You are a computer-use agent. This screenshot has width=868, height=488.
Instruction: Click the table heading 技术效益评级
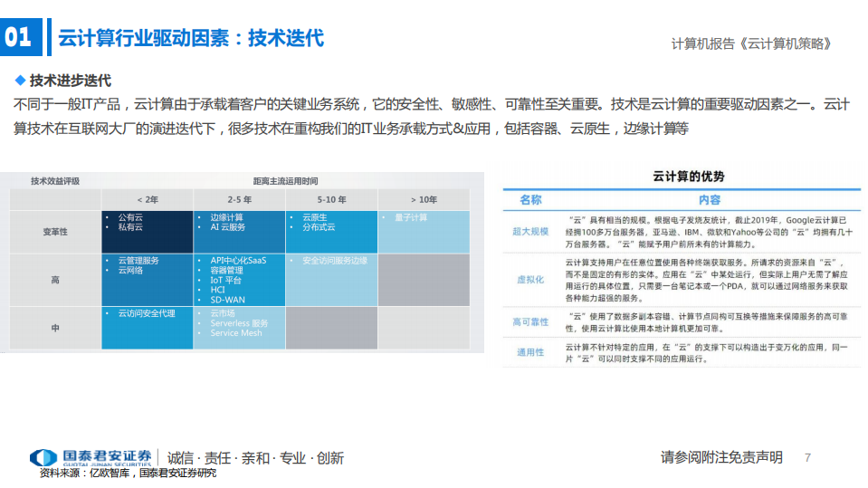55,181
